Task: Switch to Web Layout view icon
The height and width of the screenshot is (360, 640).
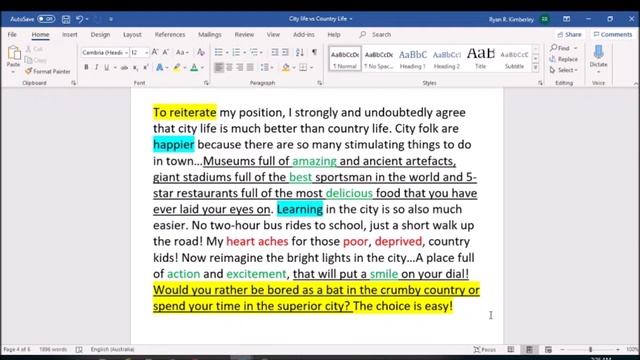Action: pyautogui.click(x=548, y=349)
